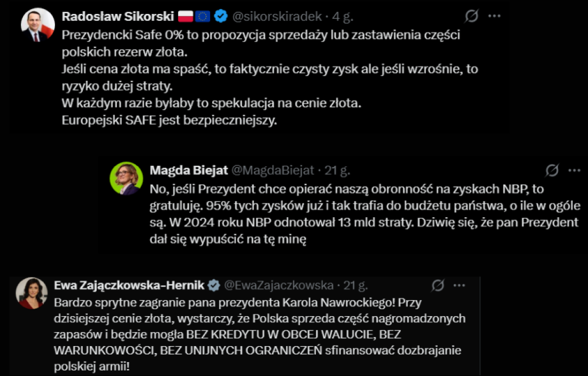
Task: Open the @MagdaBiejat handle link
Action: pos(272,171)
